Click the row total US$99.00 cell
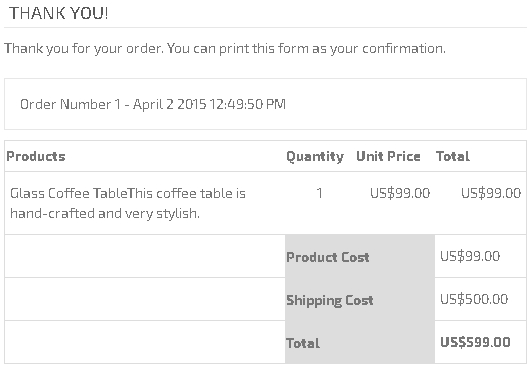 pos(491,193)
